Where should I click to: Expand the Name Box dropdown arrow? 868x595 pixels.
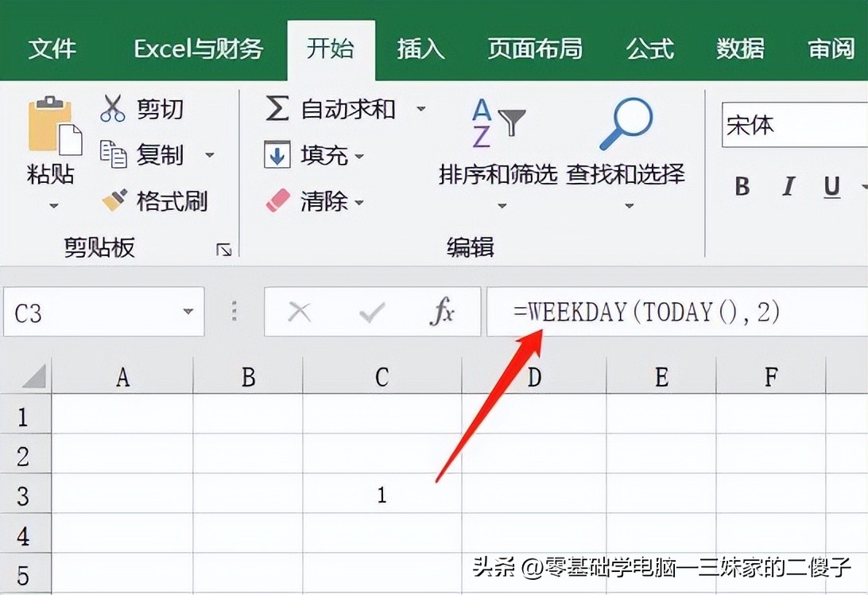(x=188, y=313)
